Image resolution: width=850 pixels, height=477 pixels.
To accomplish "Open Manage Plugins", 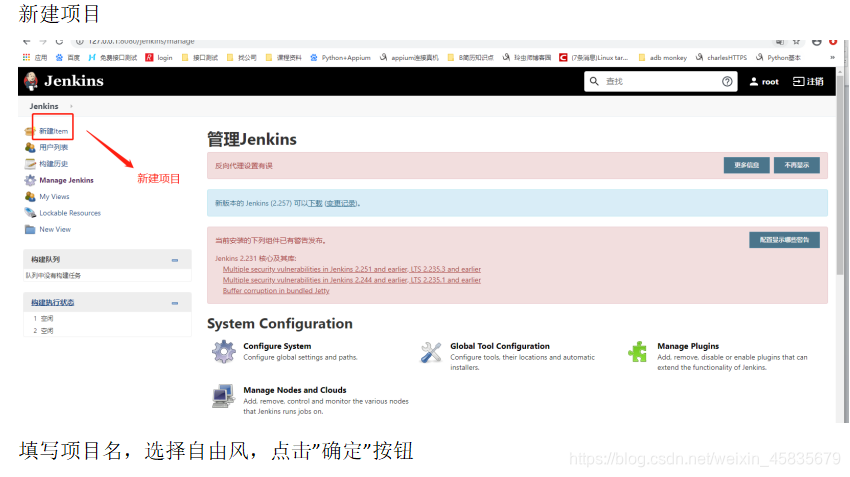I will [x=688, y=346].
